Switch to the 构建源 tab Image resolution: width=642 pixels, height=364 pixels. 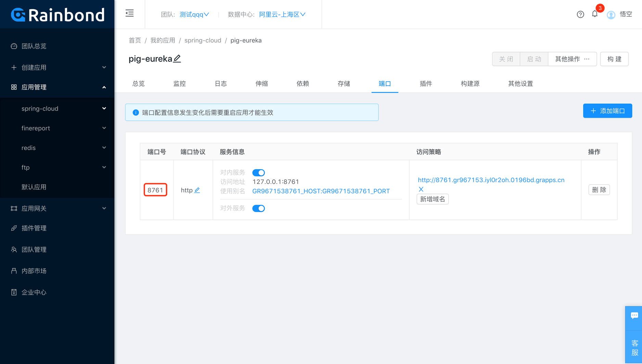click(x=470, y=83)
